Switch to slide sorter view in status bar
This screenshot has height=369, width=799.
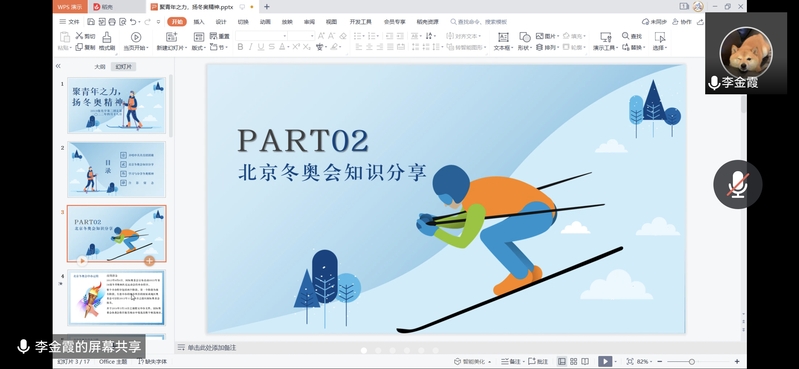click(x=573, y=361)
